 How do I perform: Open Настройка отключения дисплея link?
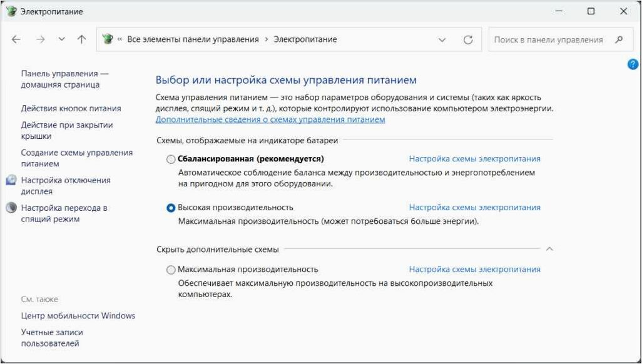66,186
